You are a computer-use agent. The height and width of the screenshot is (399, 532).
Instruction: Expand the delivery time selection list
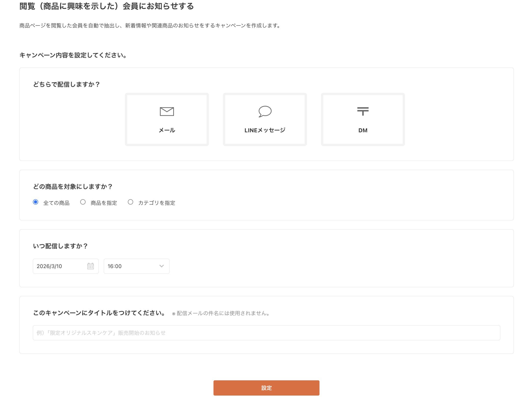coord(136,266)
